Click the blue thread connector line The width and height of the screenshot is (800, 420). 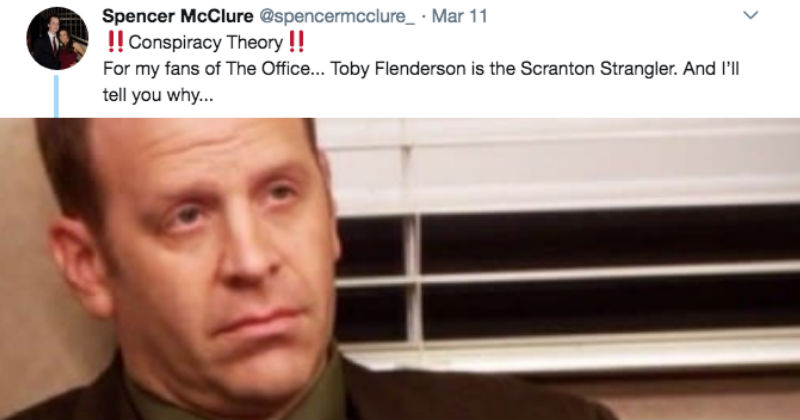[x=56, y=96]
